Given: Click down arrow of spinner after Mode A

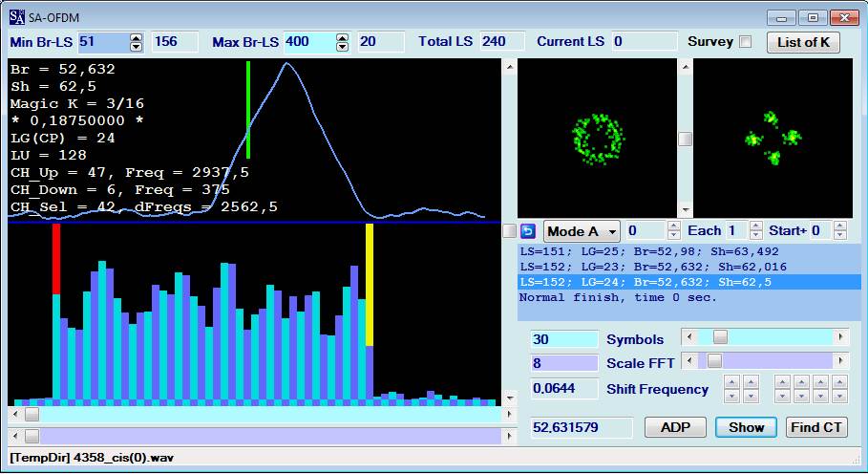Looking at the screenshot, I should pos(674,235).
